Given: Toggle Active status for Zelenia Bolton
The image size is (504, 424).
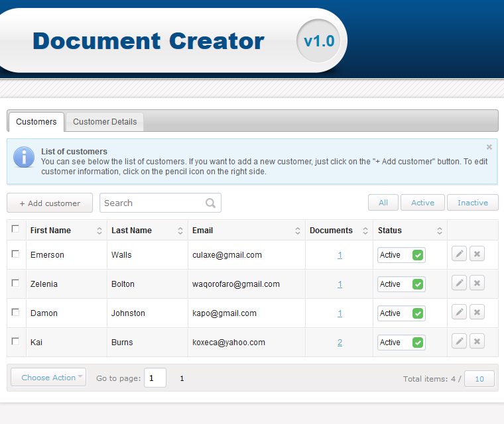Looking at the screenshot, I should [401, 284].
